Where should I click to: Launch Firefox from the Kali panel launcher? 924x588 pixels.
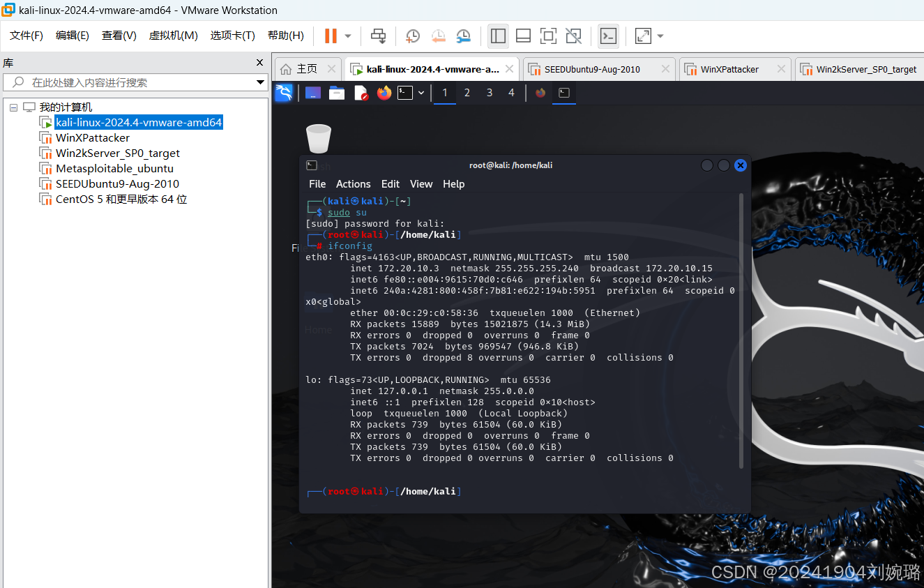point(384,93)
